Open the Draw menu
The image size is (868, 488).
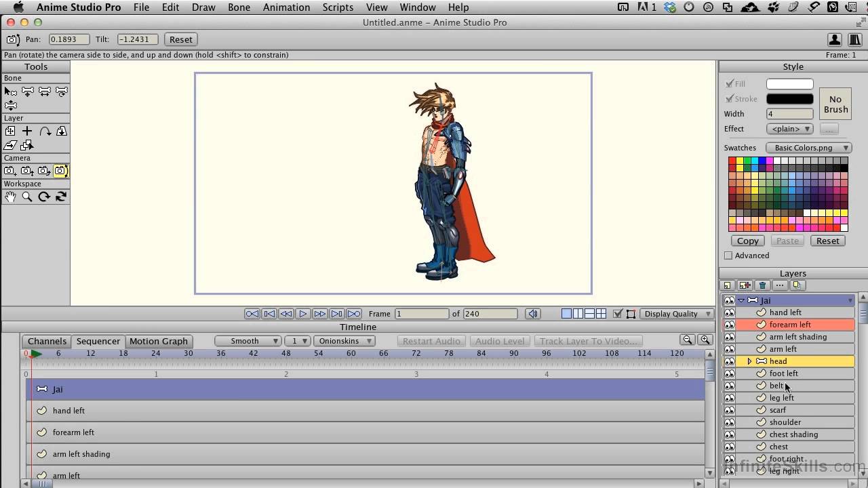[203, 7]
